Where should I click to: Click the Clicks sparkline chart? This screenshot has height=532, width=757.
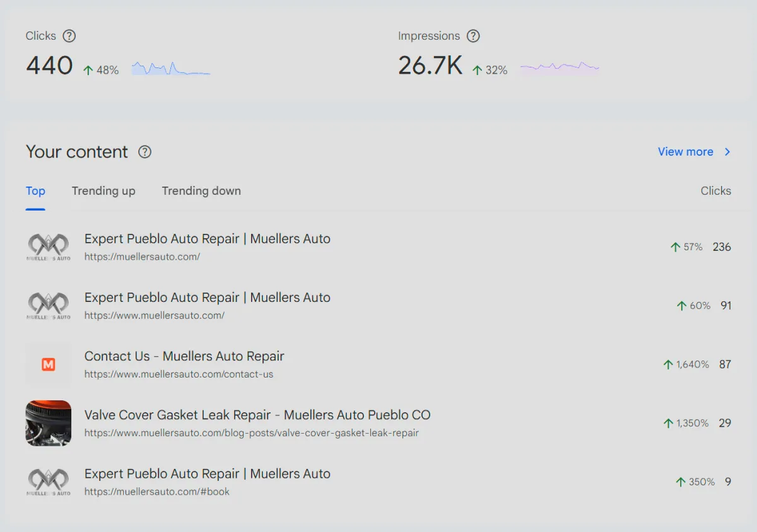[x=171, y=68]
